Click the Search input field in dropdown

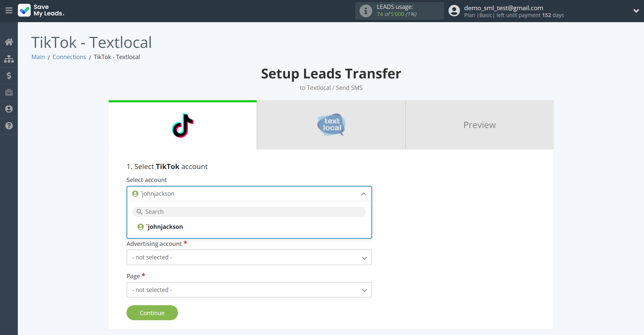(249, 211)
